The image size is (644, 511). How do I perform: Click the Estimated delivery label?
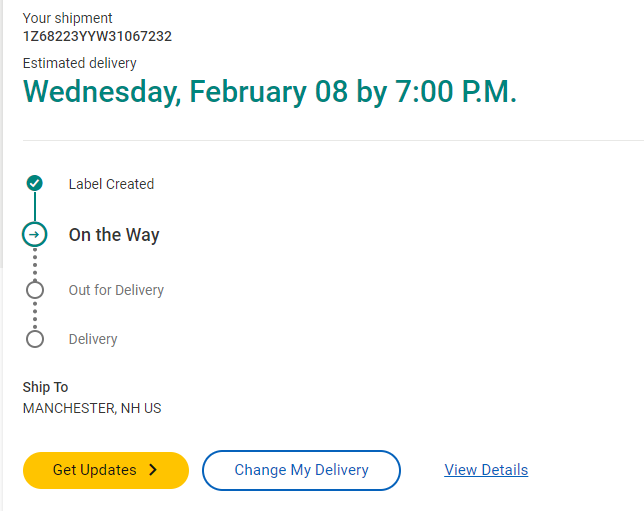pyautogui.click(x=80, y=63)
